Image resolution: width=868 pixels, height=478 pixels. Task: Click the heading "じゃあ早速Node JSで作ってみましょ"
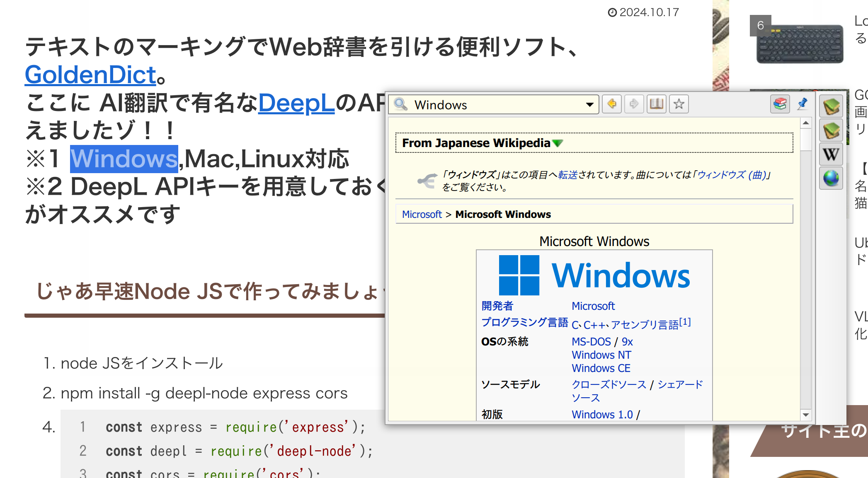pyautogui.click(x=211, y=291)
